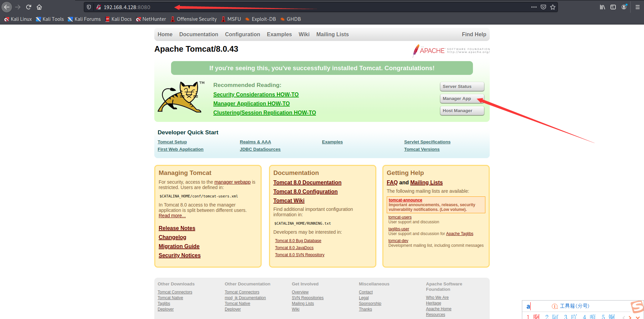The image size is (644, 319).
Task: Open the Exploit-DB bookmark
Action: coord(261,19)
